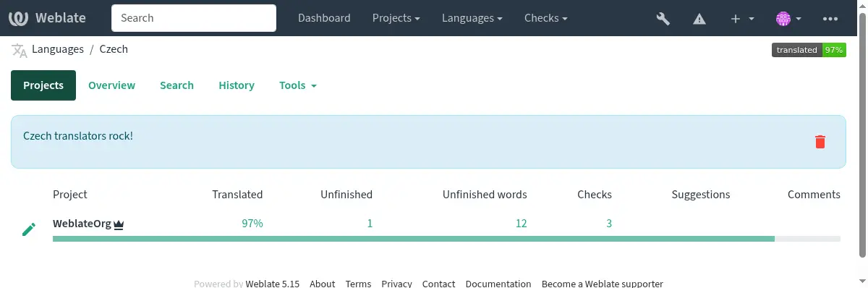Click the translated 97% badge

pos(809,50)
